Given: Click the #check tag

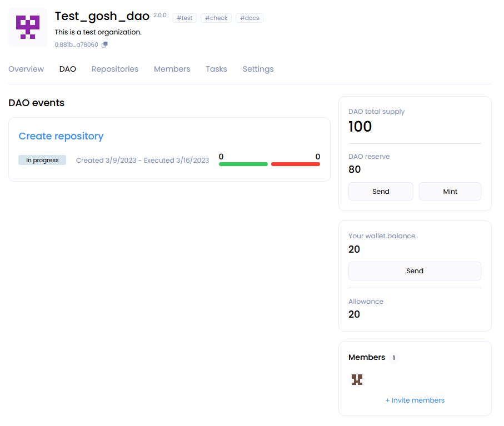Looking at the screenshot, I should coord(216,18).
